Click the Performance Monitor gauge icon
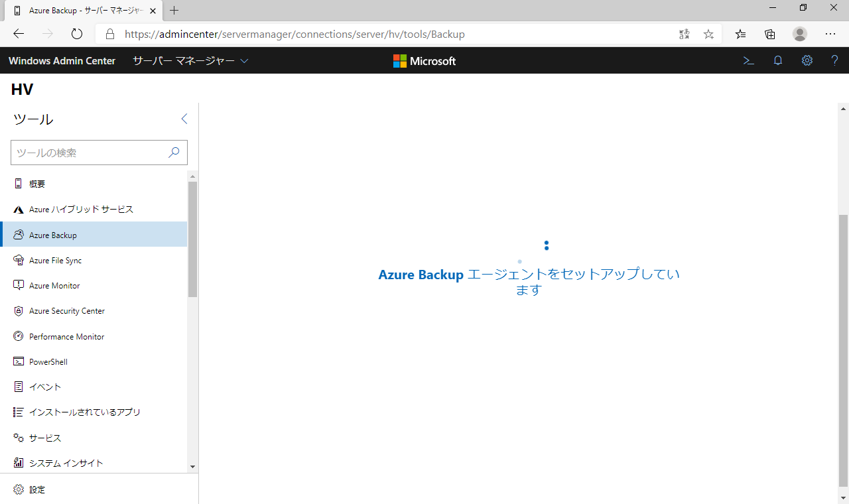Screen dimensions: 849x504 [18, 336]
